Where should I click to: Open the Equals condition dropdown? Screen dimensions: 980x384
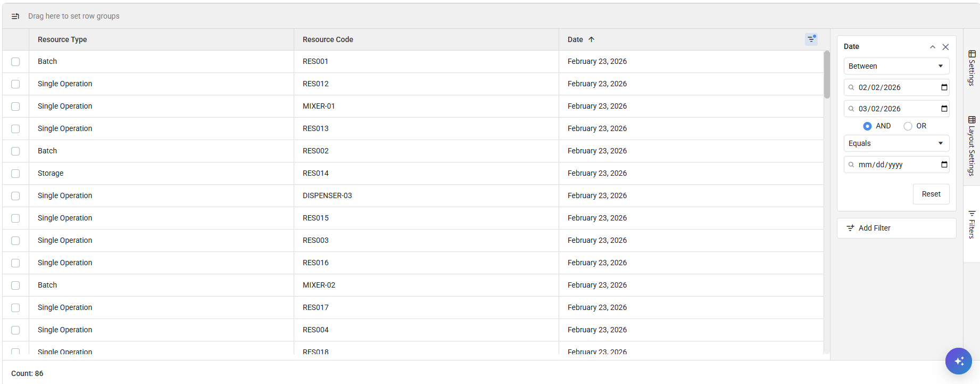coord(896,143)
